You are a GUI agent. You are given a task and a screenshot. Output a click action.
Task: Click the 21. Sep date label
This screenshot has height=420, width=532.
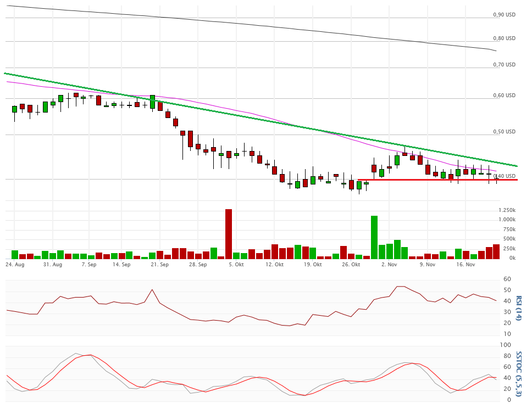coord(160,265)
